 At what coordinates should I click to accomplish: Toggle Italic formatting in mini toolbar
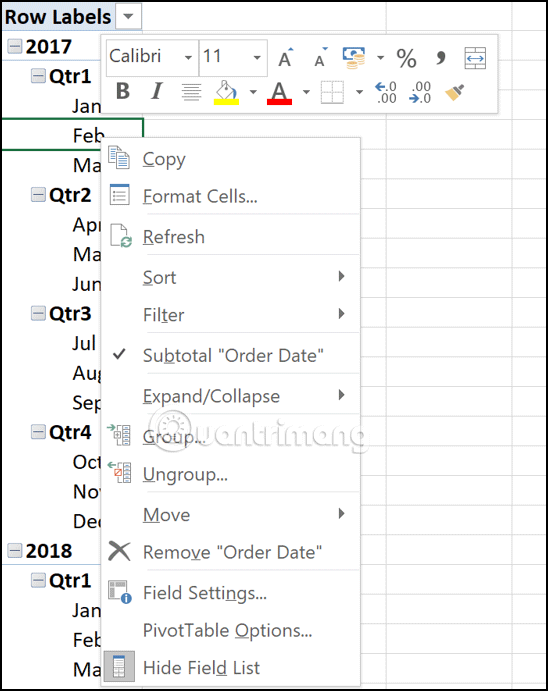[156, 91]
